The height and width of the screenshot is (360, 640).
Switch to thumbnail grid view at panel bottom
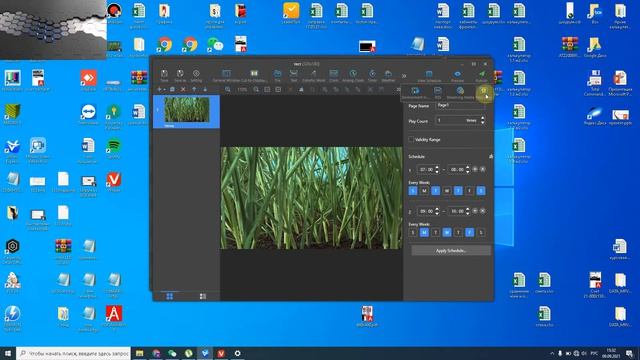(169, 296)
